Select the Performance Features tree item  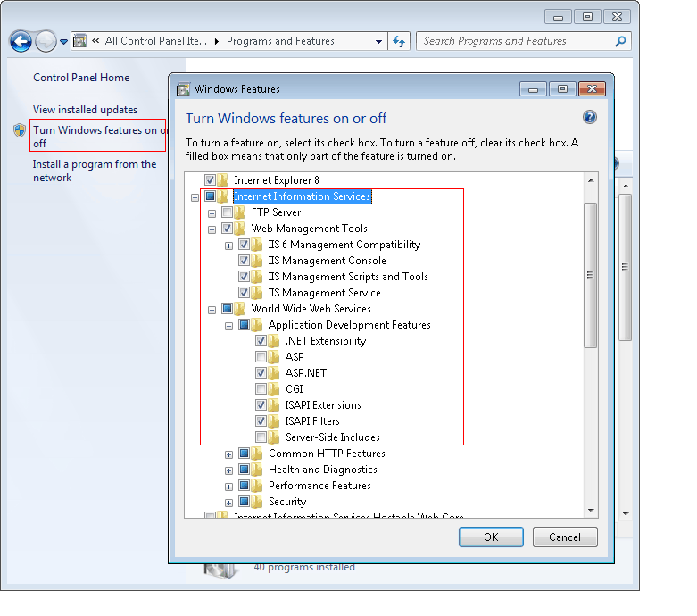(319, 486)
